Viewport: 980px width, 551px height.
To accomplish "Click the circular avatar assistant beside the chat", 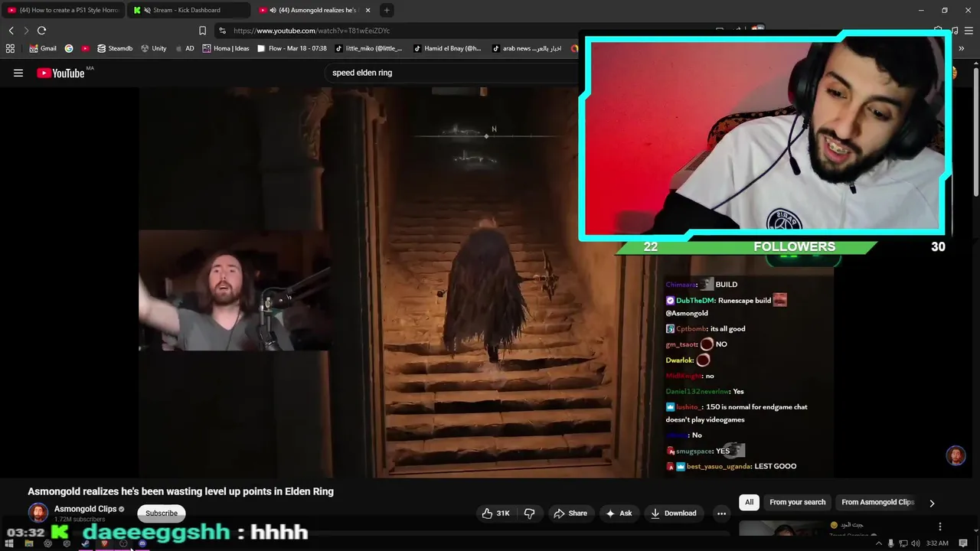I will pos(955,456).
